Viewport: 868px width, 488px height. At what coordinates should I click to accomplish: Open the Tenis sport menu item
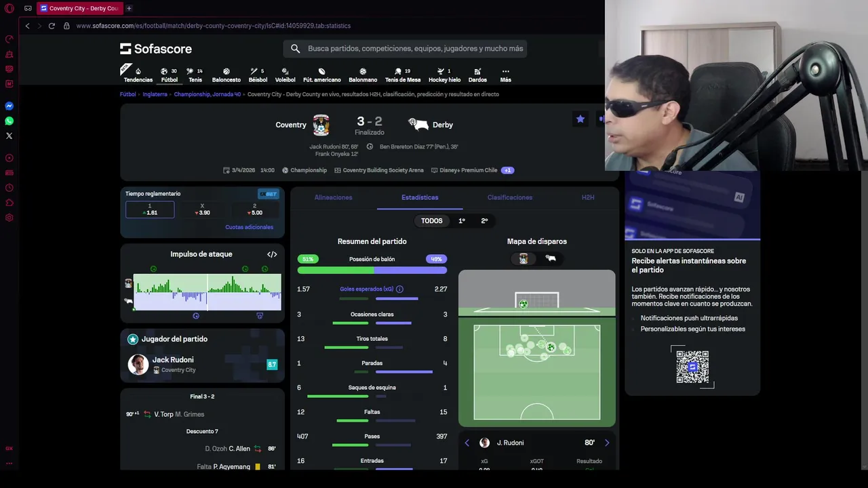tap(195, 75)
